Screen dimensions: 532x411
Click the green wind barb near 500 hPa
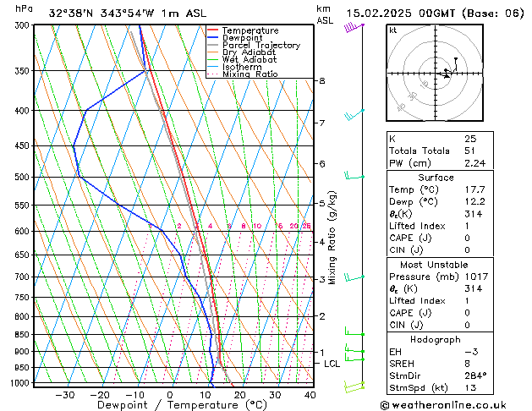(354, 176)
